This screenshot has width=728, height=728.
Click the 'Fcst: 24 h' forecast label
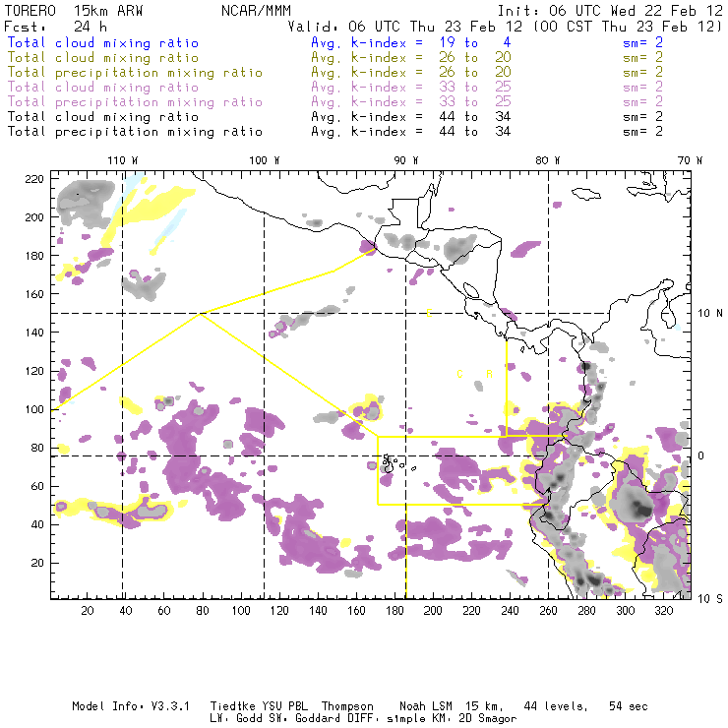click(x=55, y=26)
